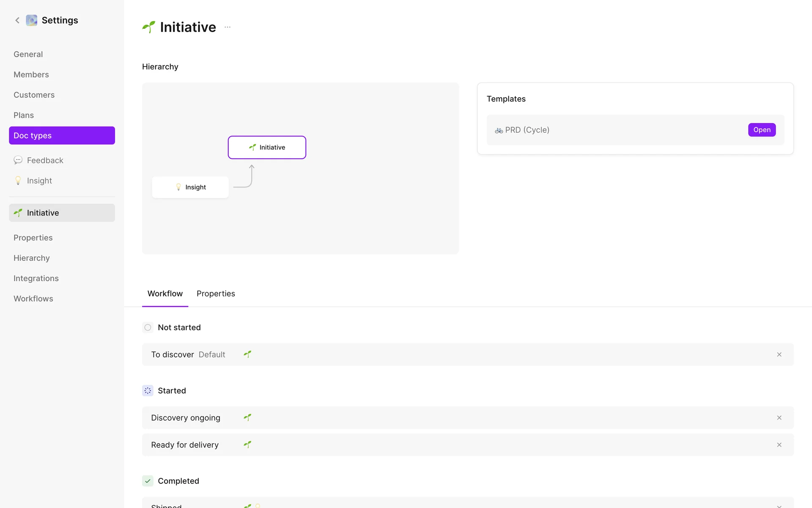Viewport: 812px width, 508px height.
Task: Open Integrations settings in sidebar
Action: coord(36,278)
